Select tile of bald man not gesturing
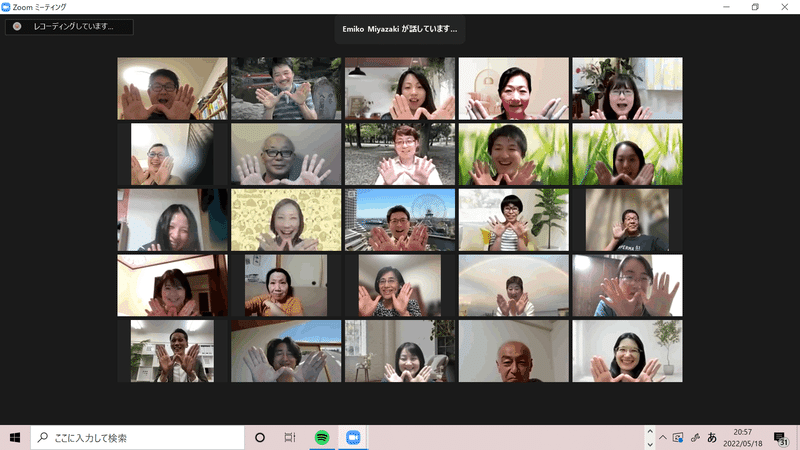The image size is (800, 450). 514,351
